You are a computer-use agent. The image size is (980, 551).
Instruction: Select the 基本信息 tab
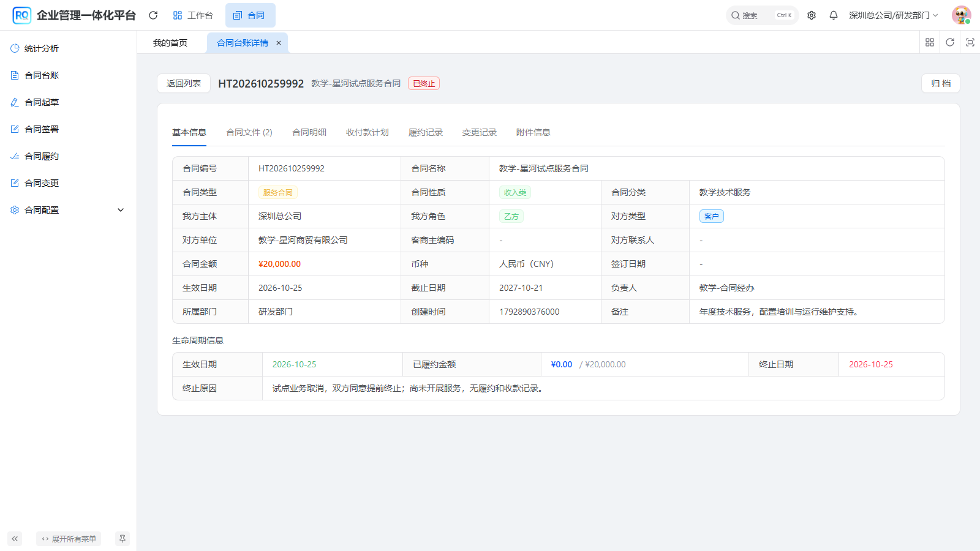pyautogui.click(x=189, y=132)
